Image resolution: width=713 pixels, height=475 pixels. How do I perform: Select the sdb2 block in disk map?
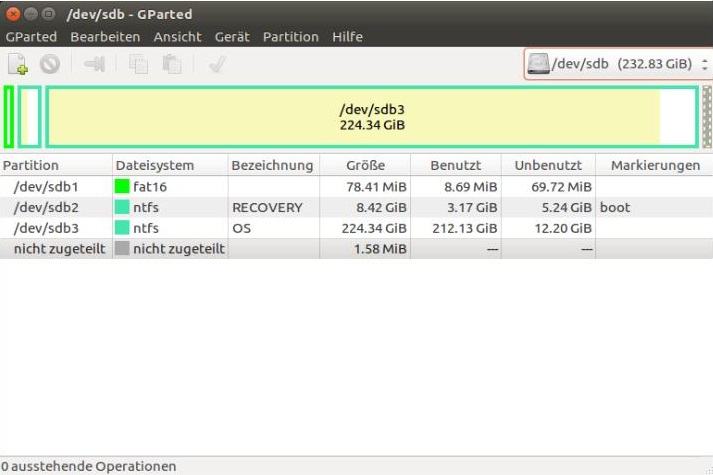pos(30,117)
